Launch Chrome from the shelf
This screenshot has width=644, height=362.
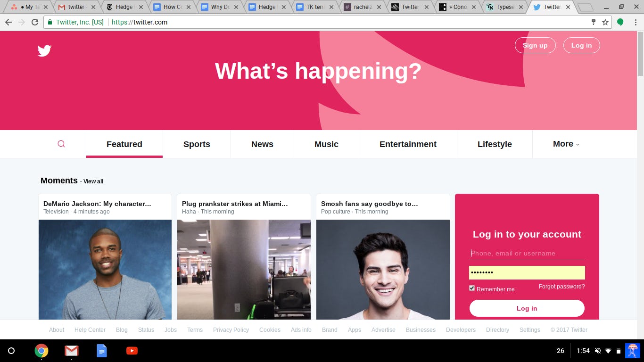click(41, 351)
